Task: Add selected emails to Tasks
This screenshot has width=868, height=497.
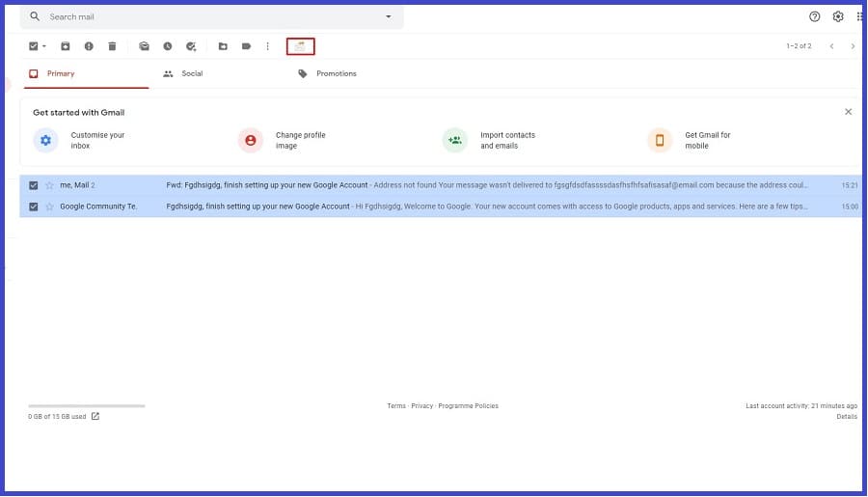Action: coord(191,46)
